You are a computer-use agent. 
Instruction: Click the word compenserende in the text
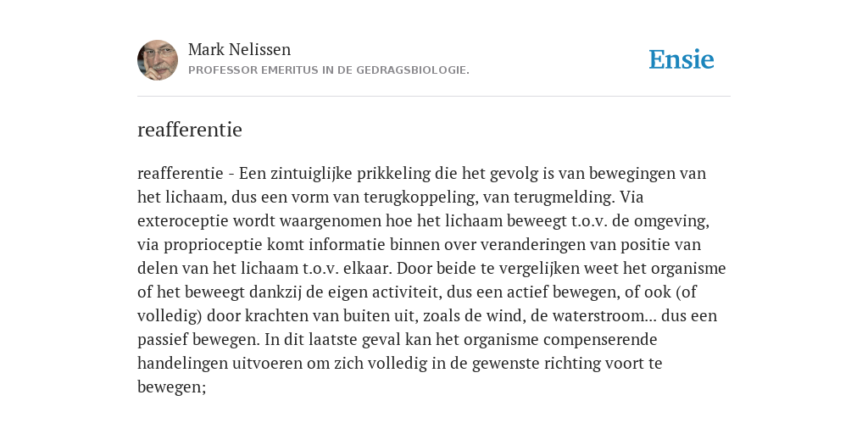tap(600, 340)
